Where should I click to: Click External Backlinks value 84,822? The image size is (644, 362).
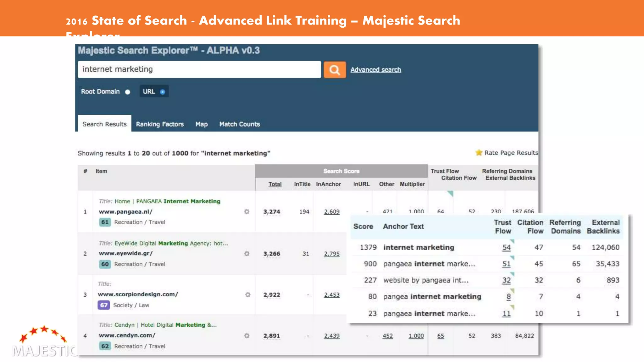pyautogui.click(x=525, y=336)
